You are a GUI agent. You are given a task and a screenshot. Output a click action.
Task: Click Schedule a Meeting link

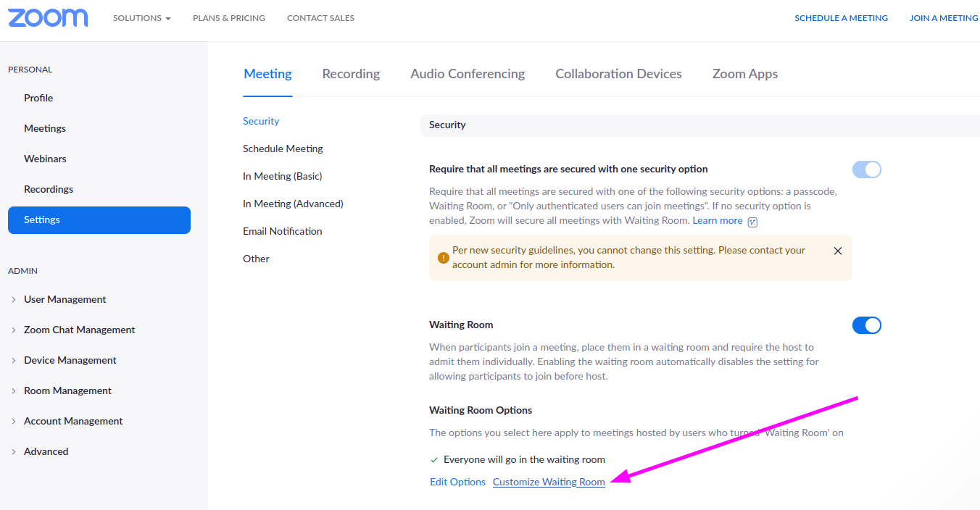pos(841,18)
